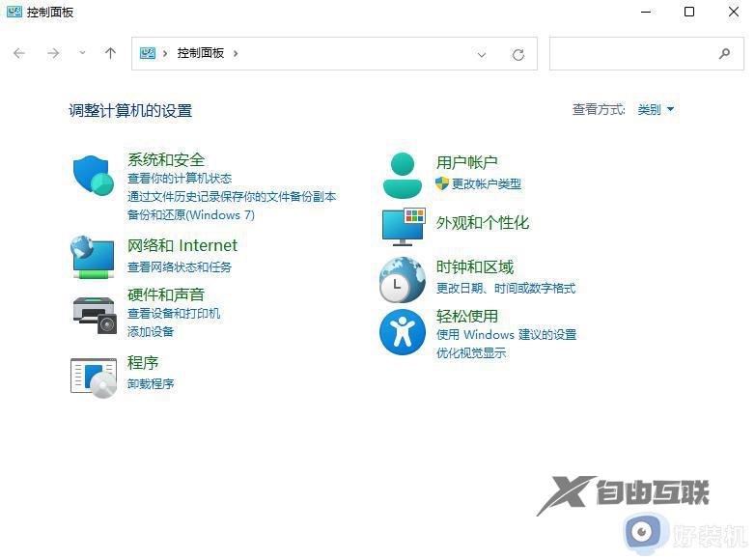Click 卸载程序 link
The width and height of the screenshot is (755, 560).
pos(151,384)
